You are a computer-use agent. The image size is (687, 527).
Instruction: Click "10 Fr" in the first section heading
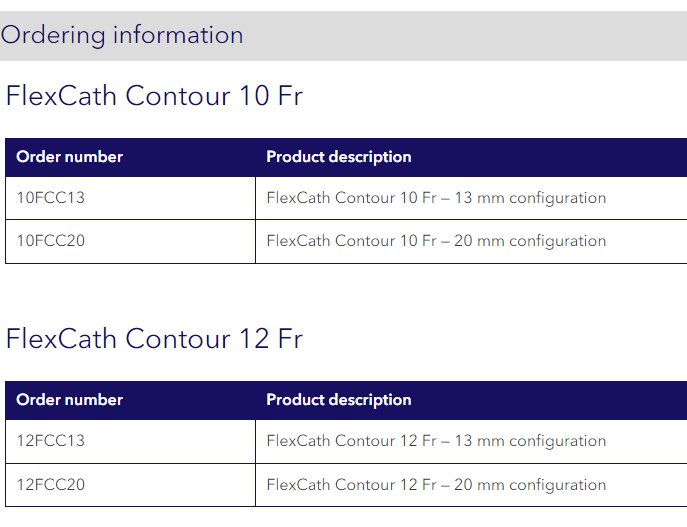click(270, 96)
